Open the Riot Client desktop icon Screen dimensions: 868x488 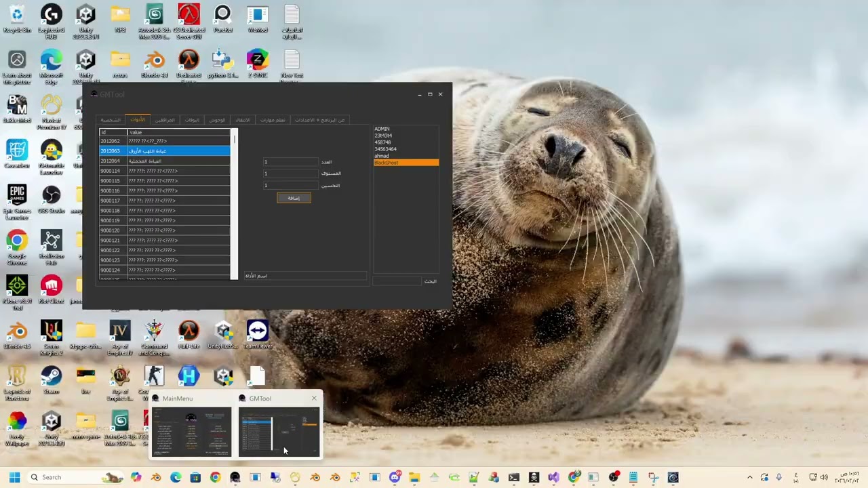[x=51, y=289]
